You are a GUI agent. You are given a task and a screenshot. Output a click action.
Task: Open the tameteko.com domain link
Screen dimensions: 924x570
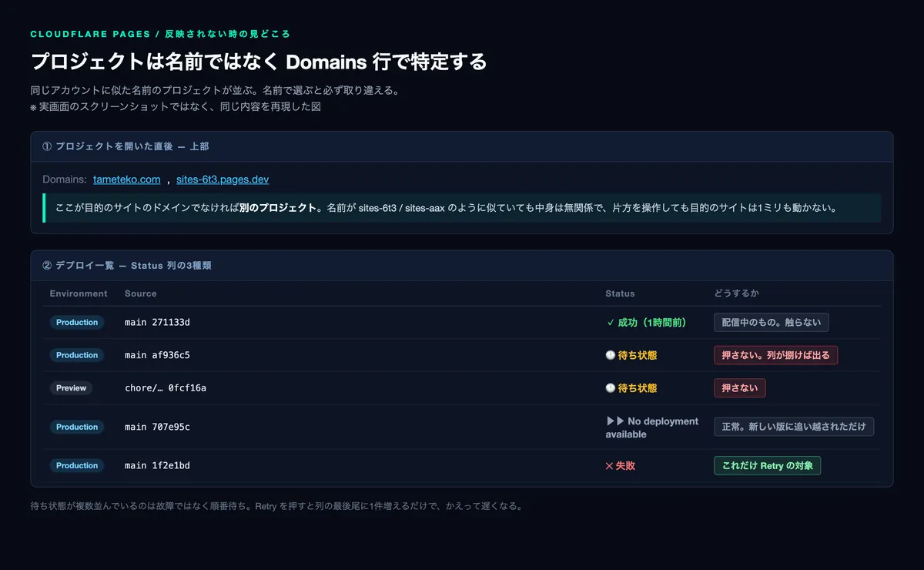126,179
